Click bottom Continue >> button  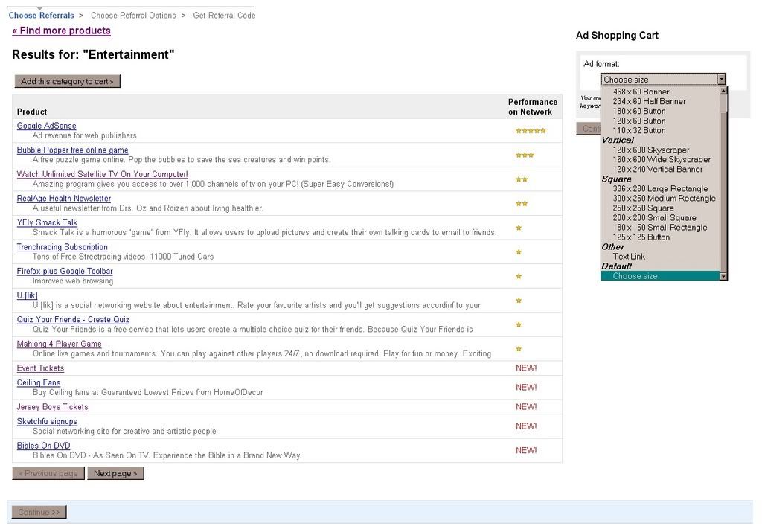(39, 512)
